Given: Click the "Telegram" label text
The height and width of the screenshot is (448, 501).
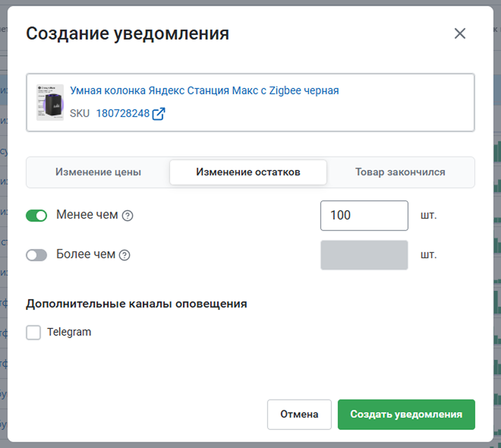Looking at the screenshot, I should (x=69, y=332).
